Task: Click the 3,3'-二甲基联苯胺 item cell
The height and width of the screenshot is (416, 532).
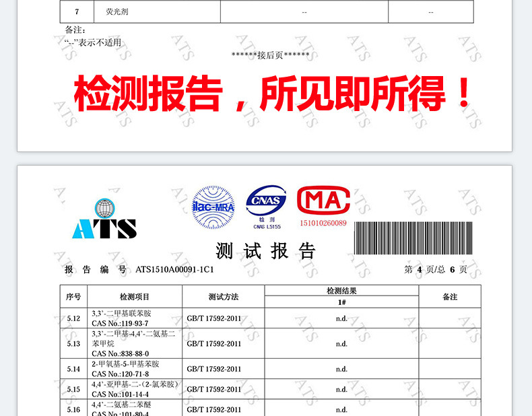Action: [135, 318]
